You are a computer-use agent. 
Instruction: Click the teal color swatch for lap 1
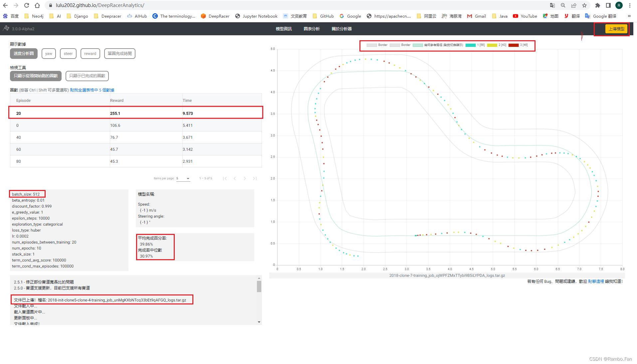click(471, 45)
